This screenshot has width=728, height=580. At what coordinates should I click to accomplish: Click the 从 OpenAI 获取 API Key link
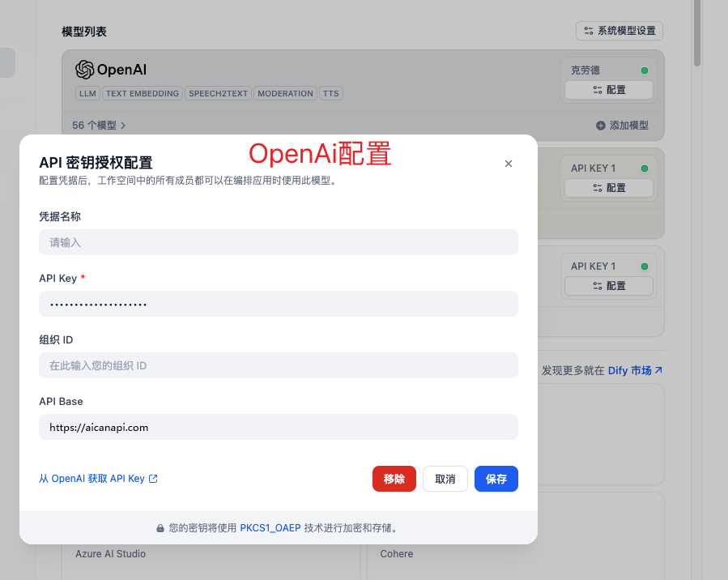click(x=92, y=478)
